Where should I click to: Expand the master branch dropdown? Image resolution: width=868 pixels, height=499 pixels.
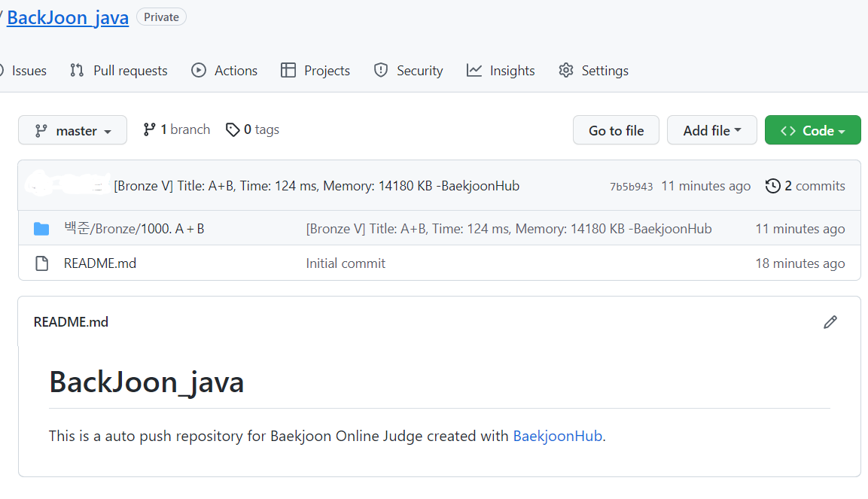click(x=72, y=130)
